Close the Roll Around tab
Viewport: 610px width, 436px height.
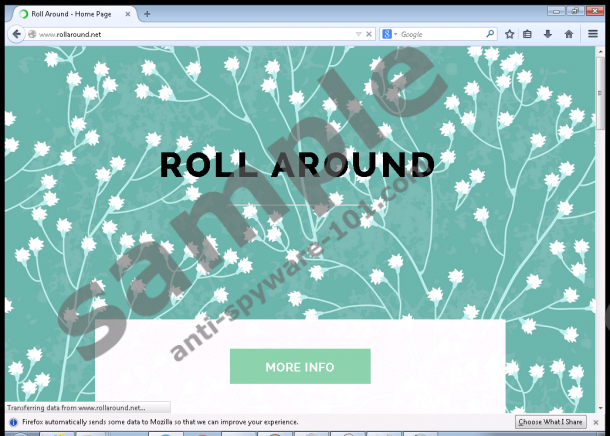pos(128,14)
